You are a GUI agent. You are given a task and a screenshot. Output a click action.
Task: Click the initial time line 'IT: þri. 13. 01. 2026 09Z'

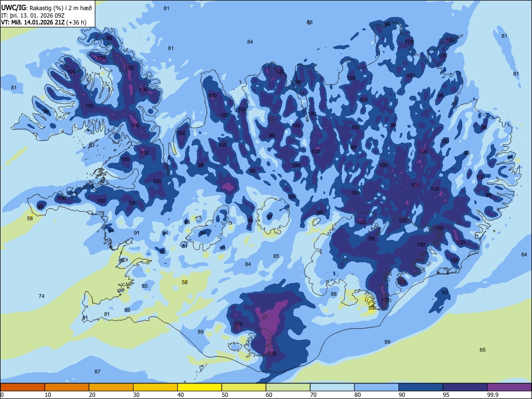(x=33, y=15)
